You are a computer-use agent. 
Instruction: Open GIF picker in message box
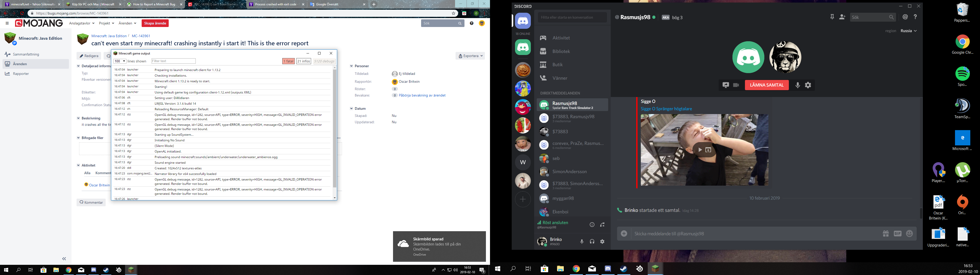pos(898,233)
